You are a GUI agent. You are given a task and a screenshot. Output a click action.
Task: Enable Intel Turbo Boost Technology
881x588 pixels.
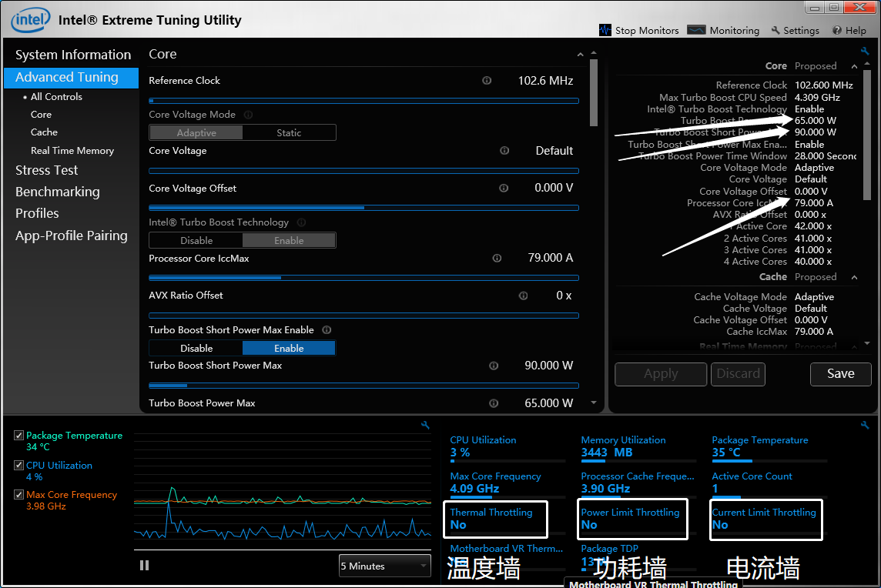[x=289, y=240]
